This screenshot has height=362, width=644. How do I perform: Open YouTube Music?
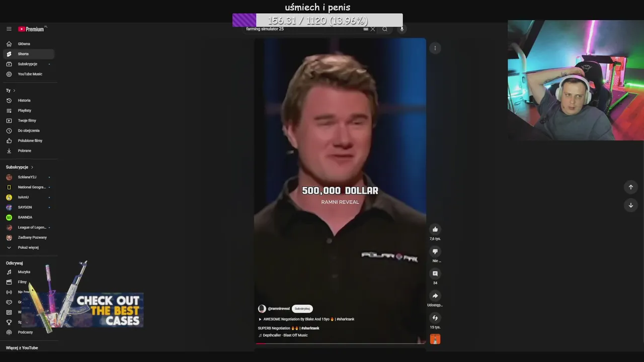(28, 74)
